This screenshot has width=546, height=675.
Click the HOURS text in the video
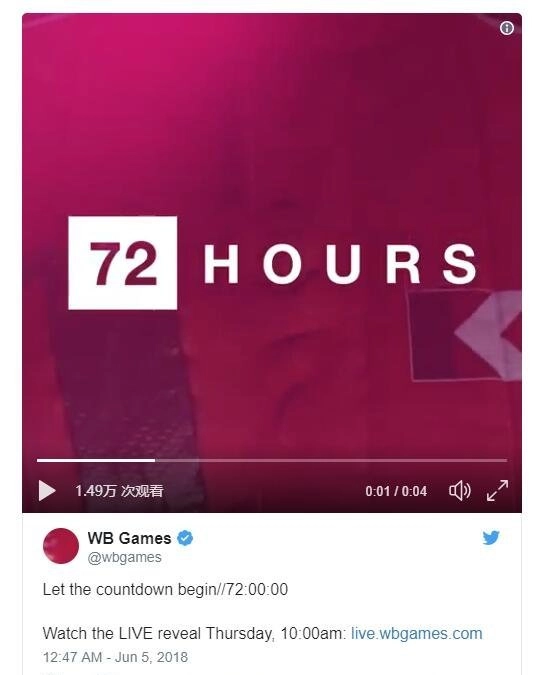(x=340, y=263)
